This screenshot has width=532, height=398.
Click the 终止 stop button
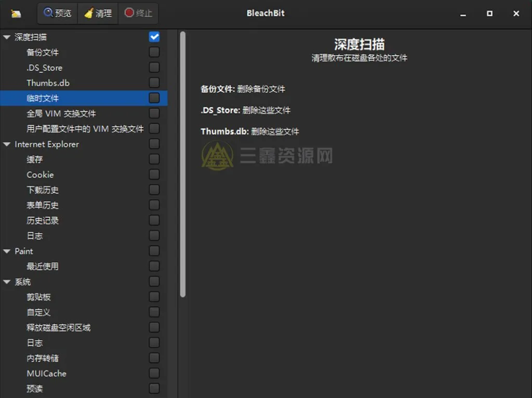pyautogui.click(x=138, y=13)
